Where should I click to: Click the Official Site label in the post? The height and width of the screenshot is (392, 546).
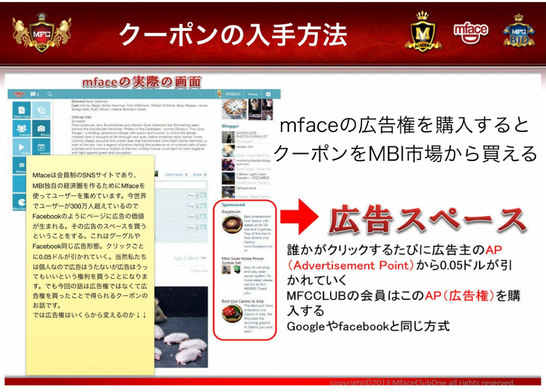coord(81,117)
